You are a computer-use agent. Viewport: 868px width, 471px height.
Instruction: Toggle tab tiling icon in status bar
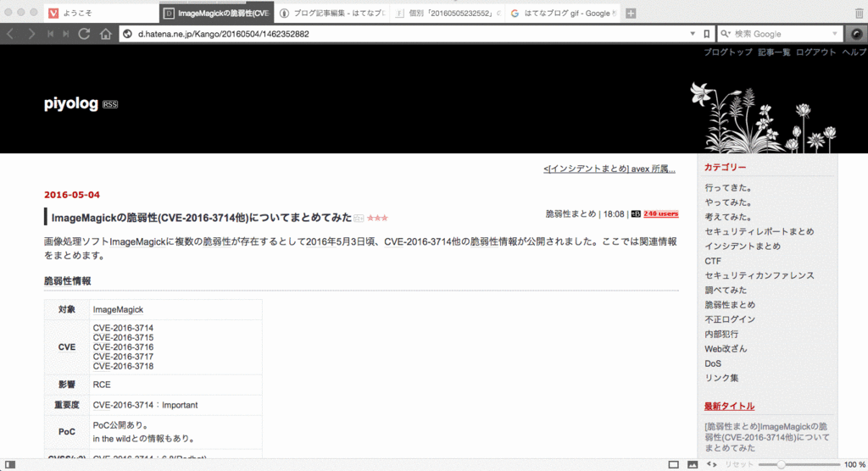click(x=673, y=464)
